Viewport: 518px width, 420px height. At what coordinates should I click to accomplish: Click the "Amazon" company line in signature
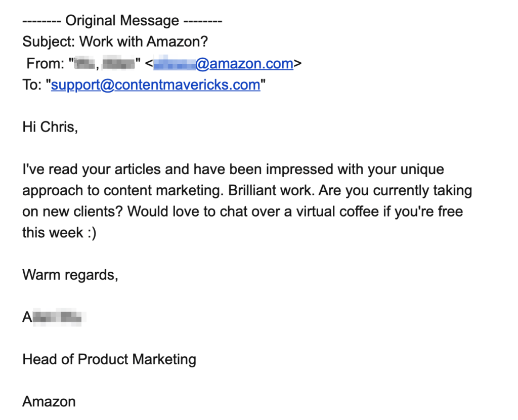(49, 402)
